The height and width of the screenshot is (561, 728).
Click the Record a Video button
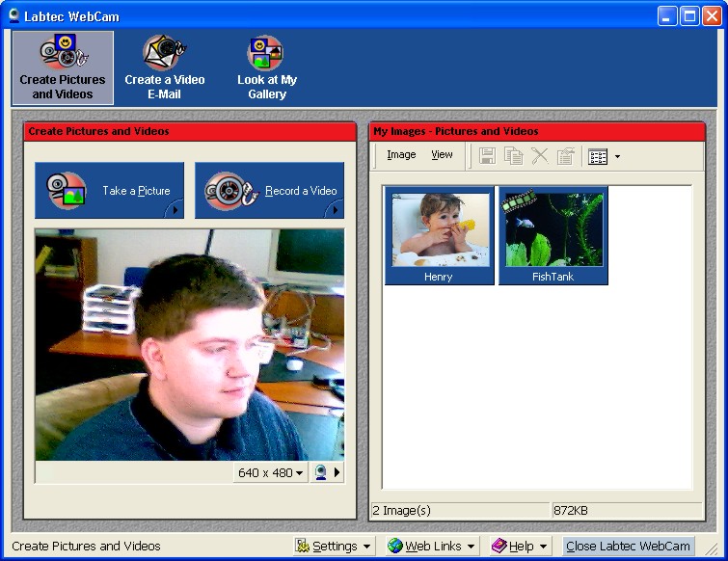(270, 190)
